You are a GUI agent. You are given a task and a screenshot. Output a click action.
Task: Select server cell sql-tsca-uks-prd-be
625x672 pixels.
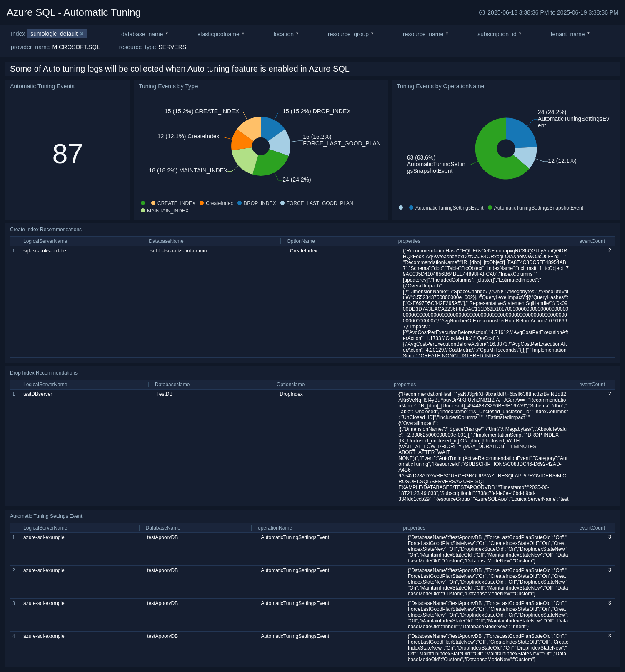click(45, 251)
